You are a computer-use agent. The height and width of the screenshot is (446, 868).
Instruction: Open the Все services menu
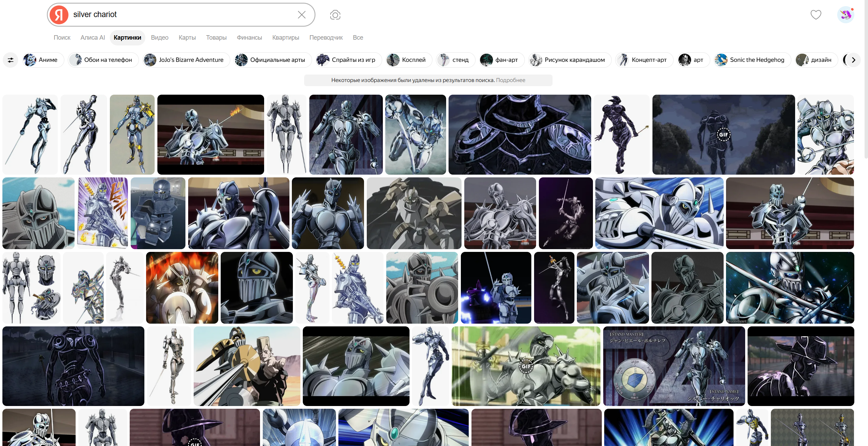pyautogui.click(x=358, y=38)
